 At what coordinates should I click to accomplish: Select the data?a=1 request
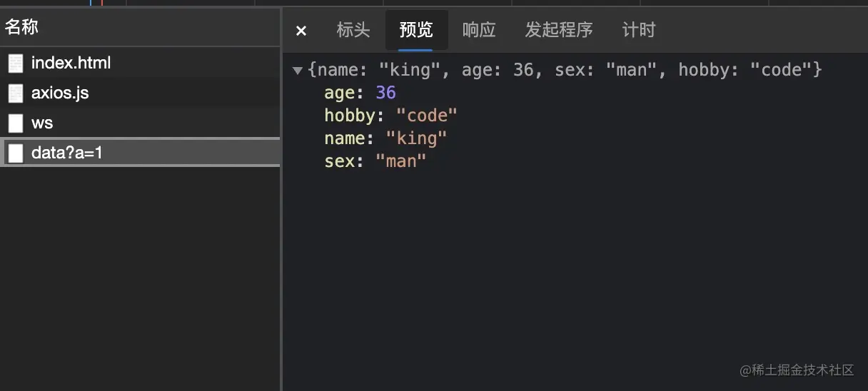(x=140, y=152)
